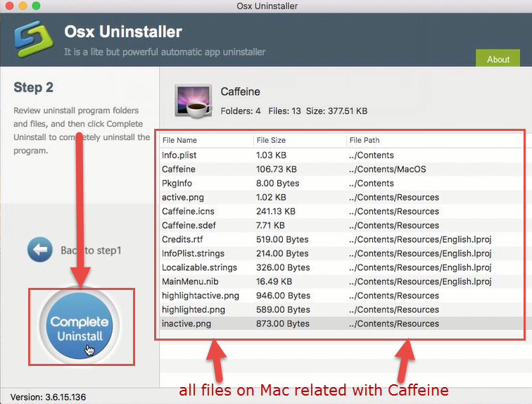Click the Folders: 4 summary text
The height and width of the screenshot is (404, 532).
click(x=241, y=111)
